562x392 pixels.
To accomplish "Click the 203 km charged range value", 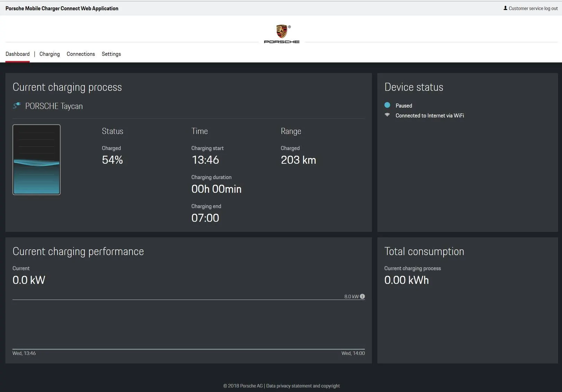I will (x=298, y=160).
